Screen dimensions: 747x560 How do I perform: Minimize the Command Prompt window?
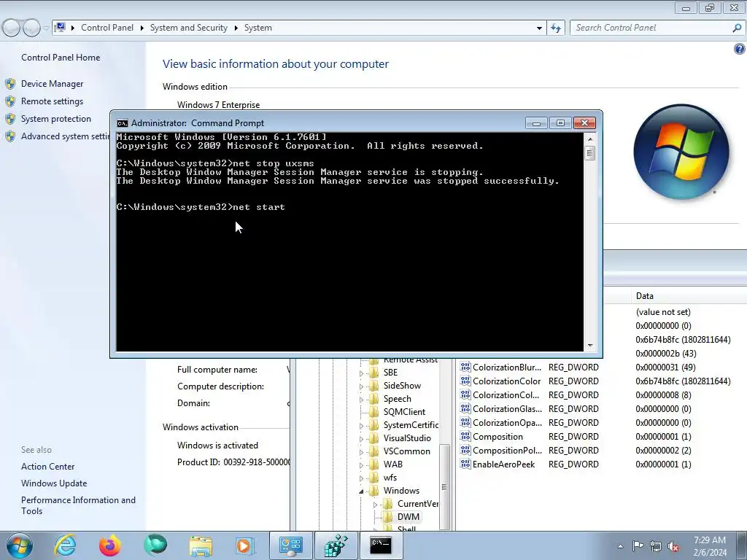tap(536, 123)
